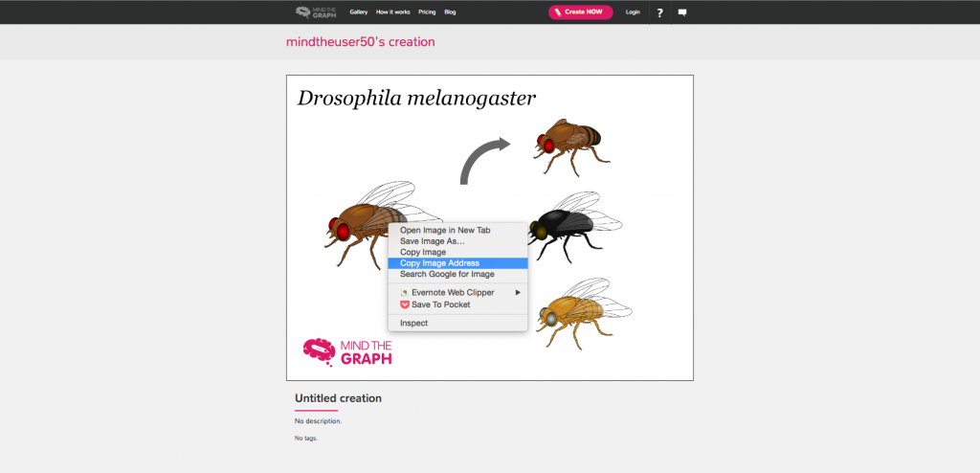Open the Gallery page
This screenshot has width=980, height=473.
coord(359,11)
